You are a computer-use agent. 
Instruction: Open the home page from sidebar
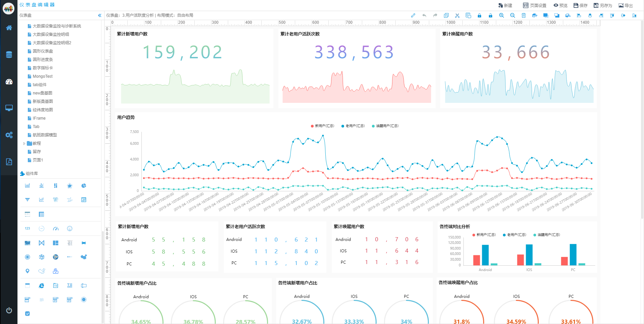tap(9, 28)
